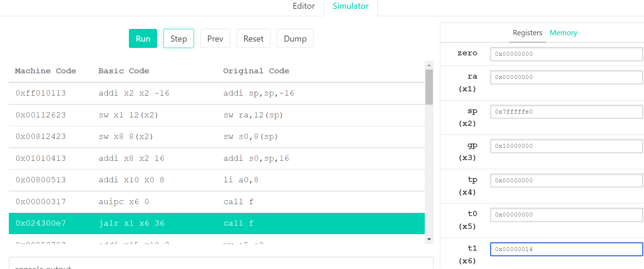Click the tp (x4) register field
Image resolution: width=644 pixels, height=269 pixels.
click(566, 181)
